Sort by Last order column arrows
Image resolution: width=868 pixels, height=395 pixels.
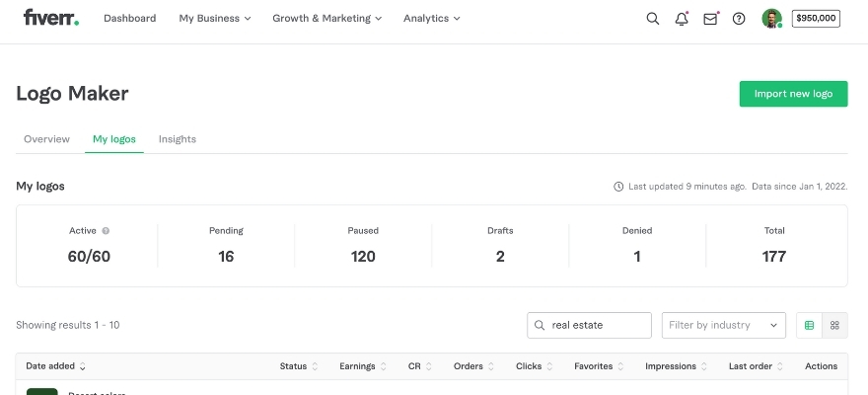pyautogui.click(x=780, y=366)
